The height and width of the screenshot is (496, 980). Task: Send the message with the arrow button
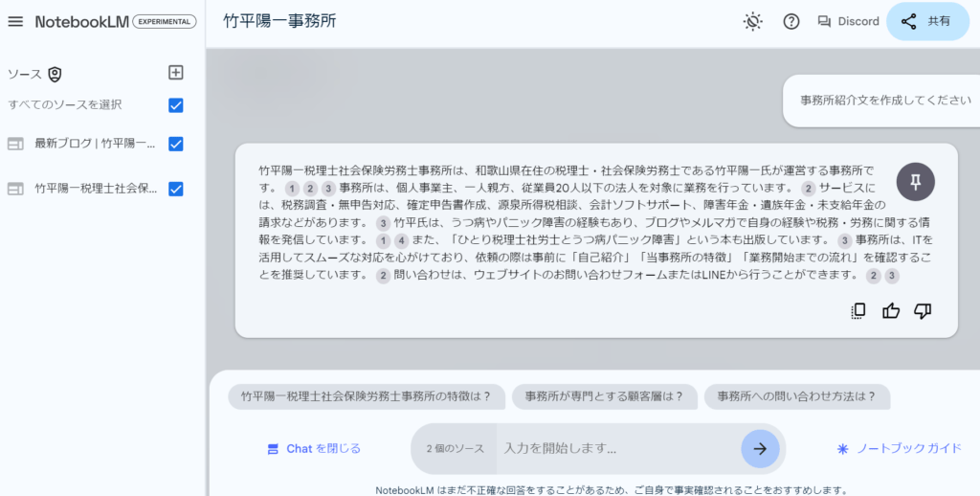coord(760,448)
